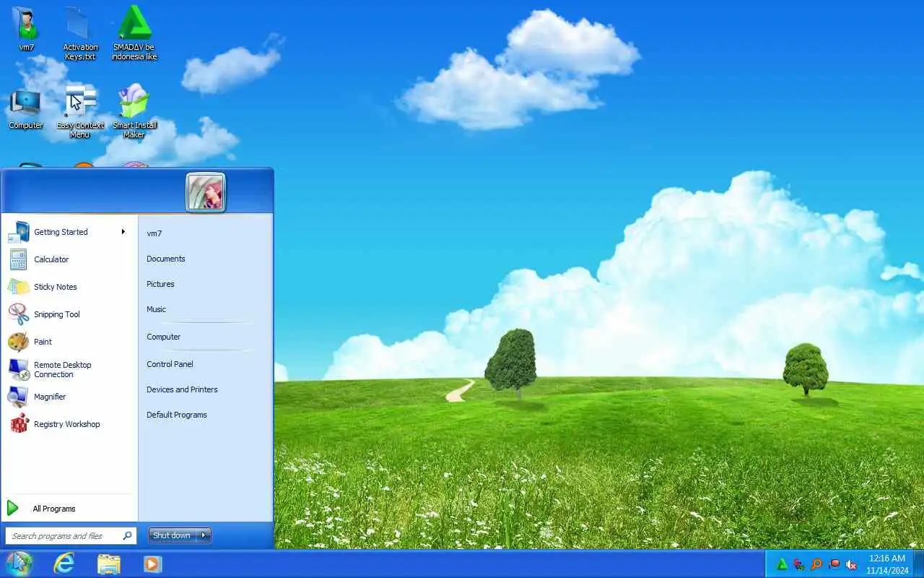
Task: Click the taskbar clock showing 12:16 AM
Action: (x=887, y=564)
